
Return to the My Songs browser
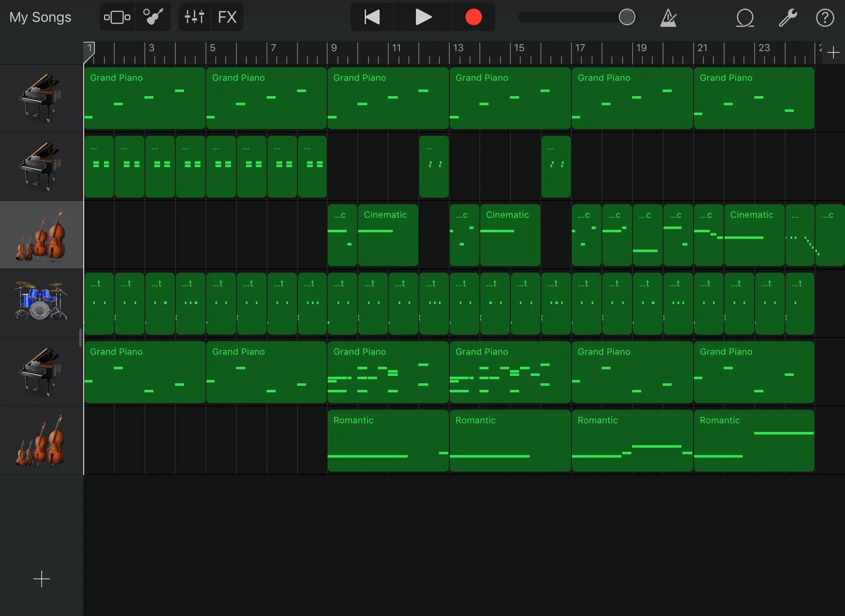pos(40,17)
